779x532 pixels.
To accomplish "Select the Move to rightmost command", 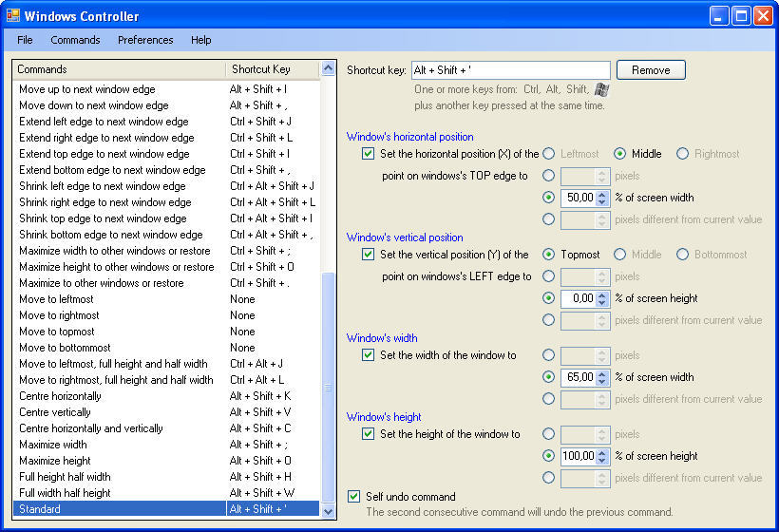I will coord(166,315).
